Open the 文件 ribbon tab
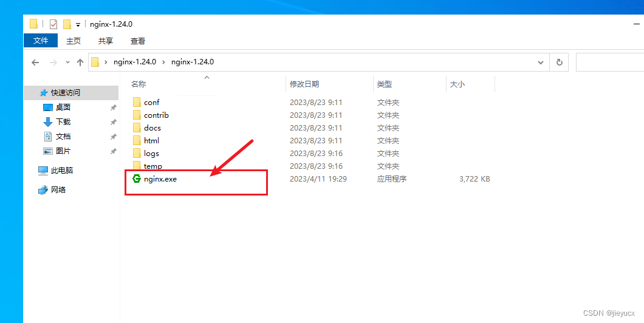Screen dimensions: 644x323 pyautogui.click(x=41, y=41)
